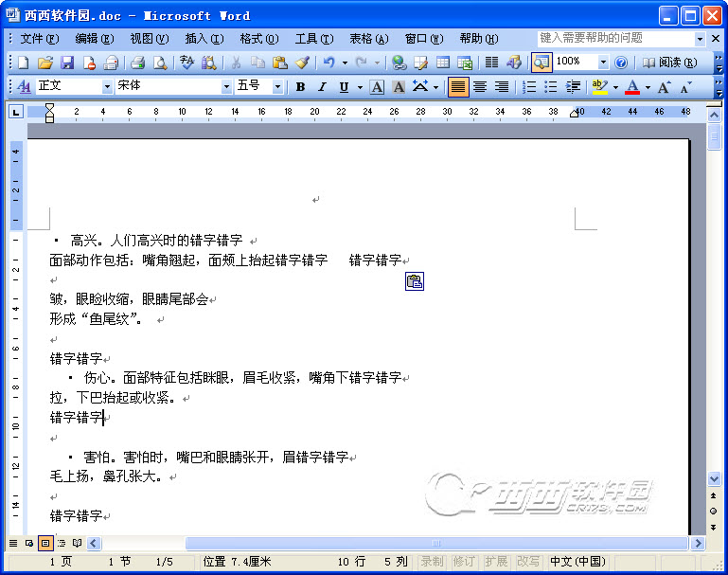The image size is (728, 575).
Task: Open the font dropdown showing 宋体
Action: (x=226, y=87)
